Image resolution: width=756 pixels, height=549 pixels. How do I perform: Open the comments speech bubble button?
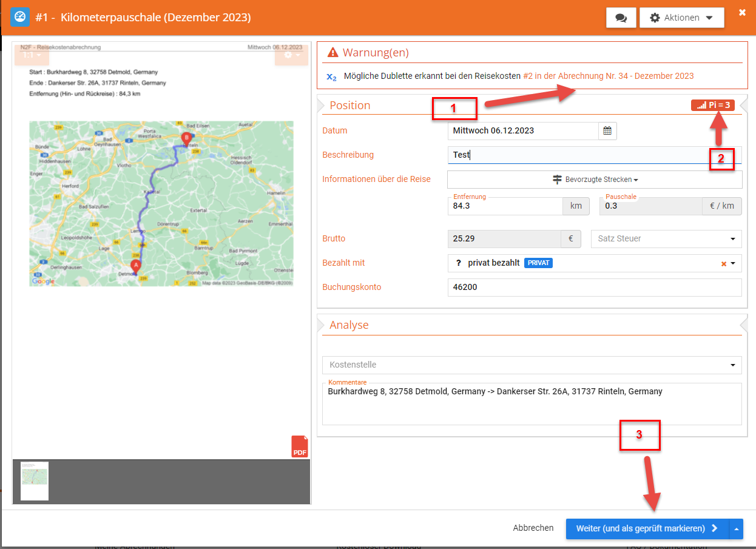click(621, 18)
